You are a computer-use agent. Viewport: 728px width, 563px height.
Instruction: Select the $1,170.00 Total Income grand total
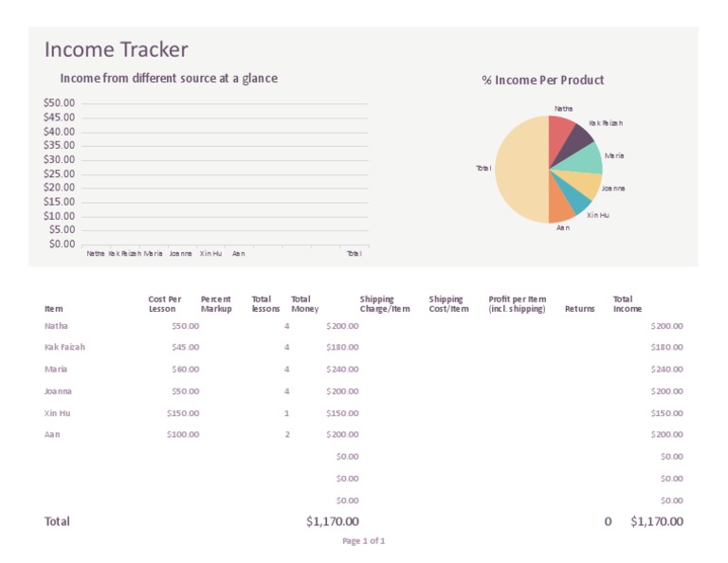click(x=657, y=521)
